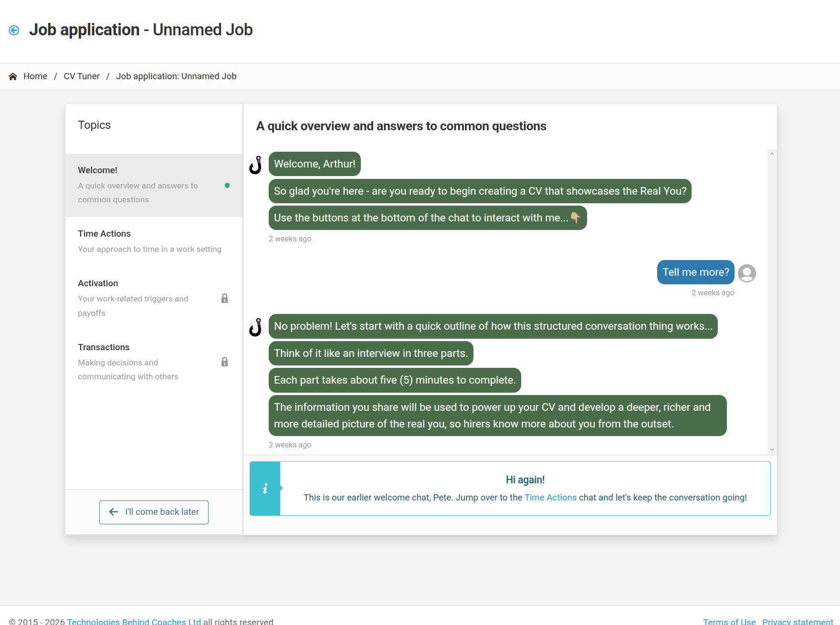Click the pointing-down hand emoji

tap(576, 218)
